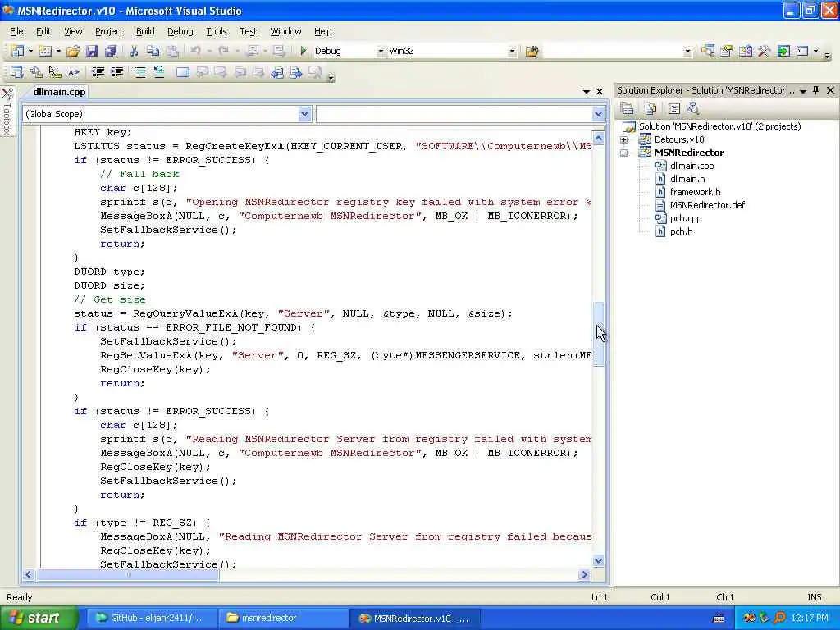840x630 pixels.
Task: Open the File menu
Action: (16, 31)
